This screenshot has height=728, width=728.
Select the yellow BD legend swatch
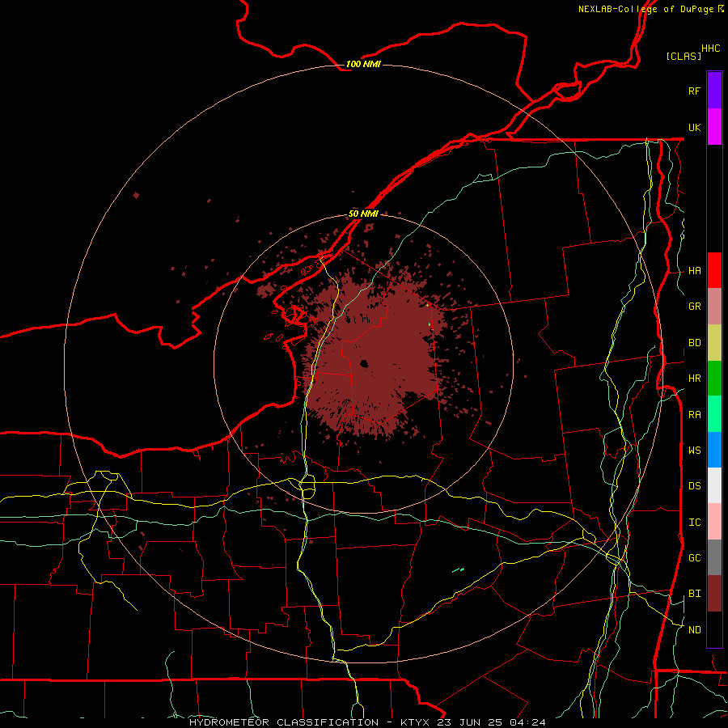(x=714, y=343)
